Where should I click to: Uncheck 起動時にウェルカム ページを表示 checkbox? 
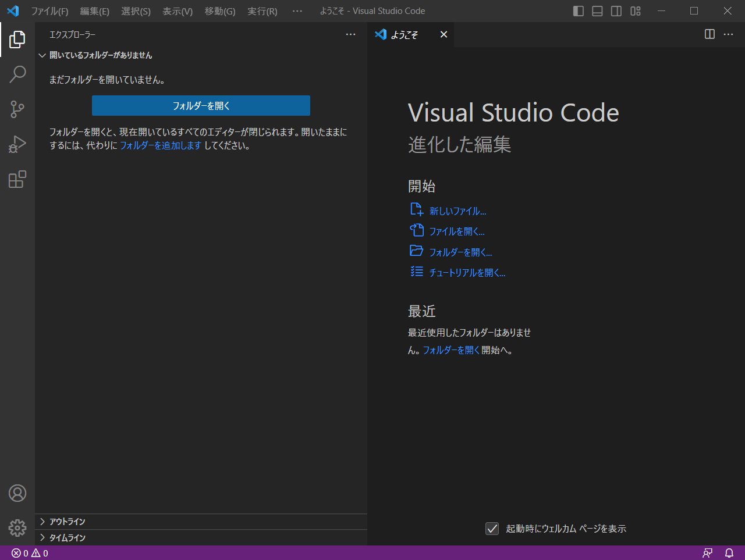tap(492, 529)
